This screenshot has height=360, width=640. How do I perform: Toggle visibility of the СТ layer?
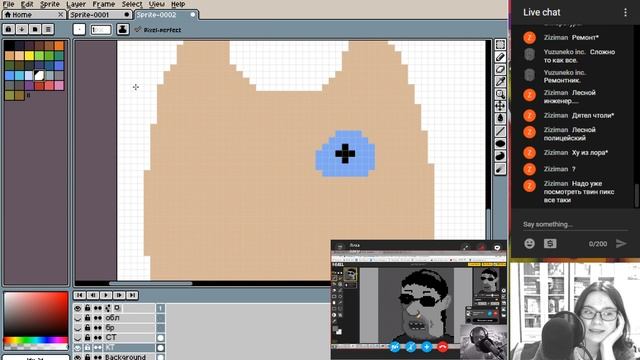point(78,338)
